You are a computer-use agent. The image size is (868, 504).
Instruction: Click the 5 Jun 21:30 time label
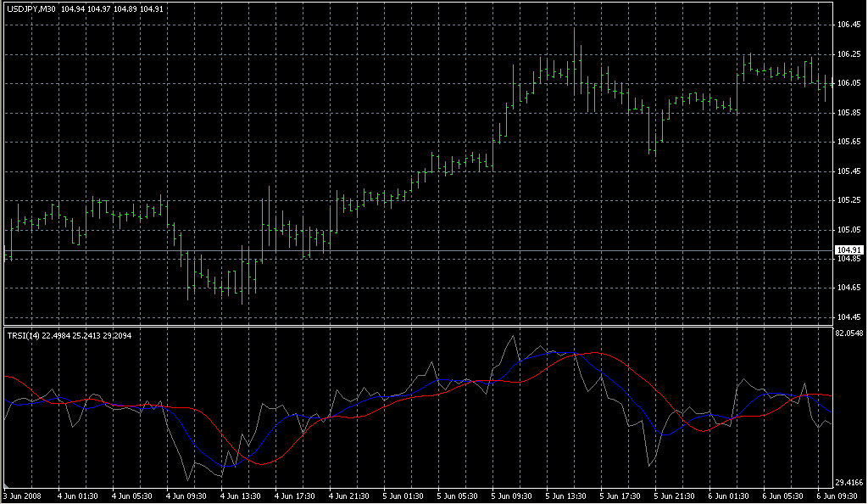tap(675, 495)
